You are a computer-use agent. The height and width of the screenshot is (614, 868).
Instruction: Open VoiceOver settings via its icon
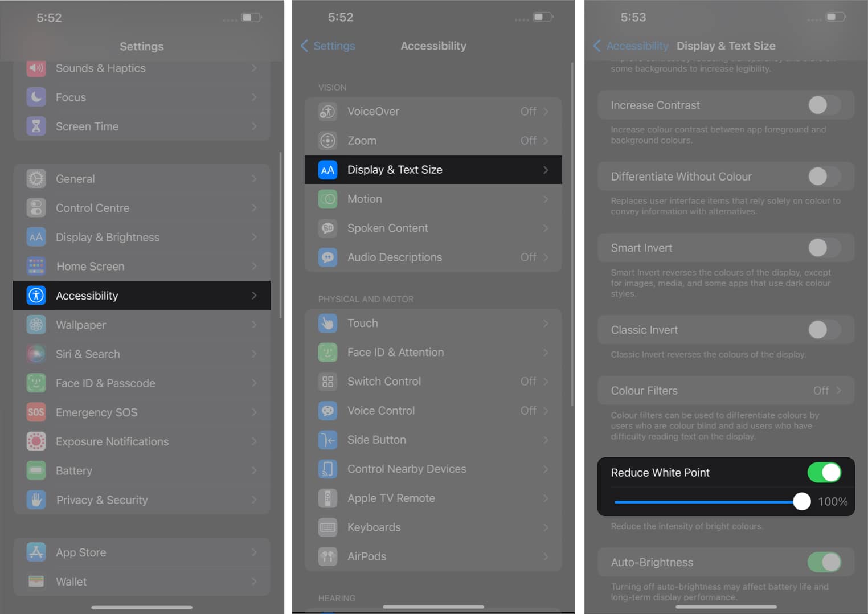click(x=327, y=112)
